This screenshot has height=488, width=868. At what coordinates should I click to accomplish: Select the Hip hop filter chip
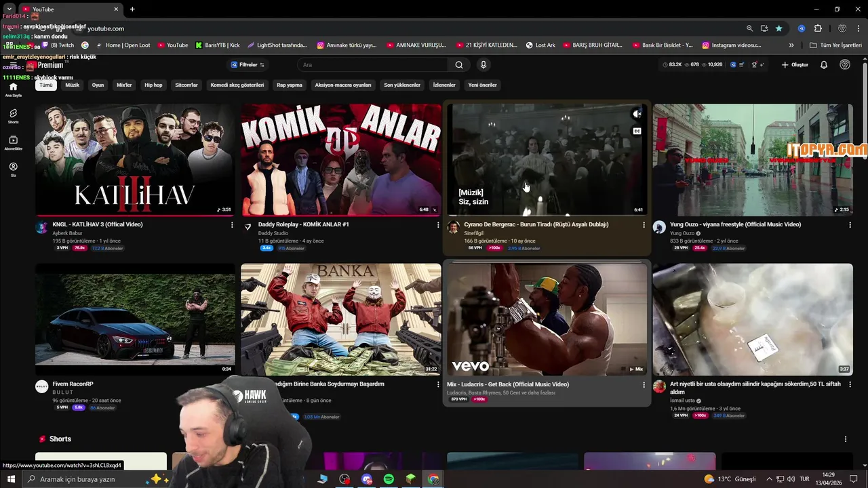153,85
